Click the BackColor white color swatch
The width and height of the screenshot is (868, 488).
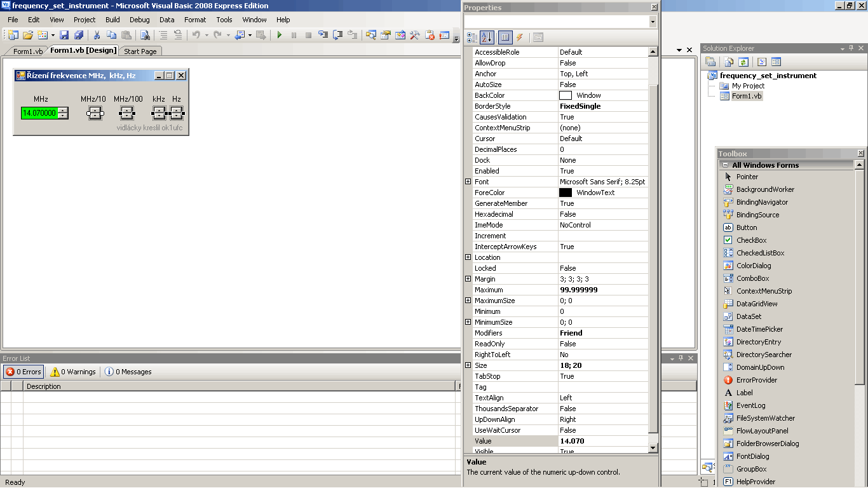(566, 95)
